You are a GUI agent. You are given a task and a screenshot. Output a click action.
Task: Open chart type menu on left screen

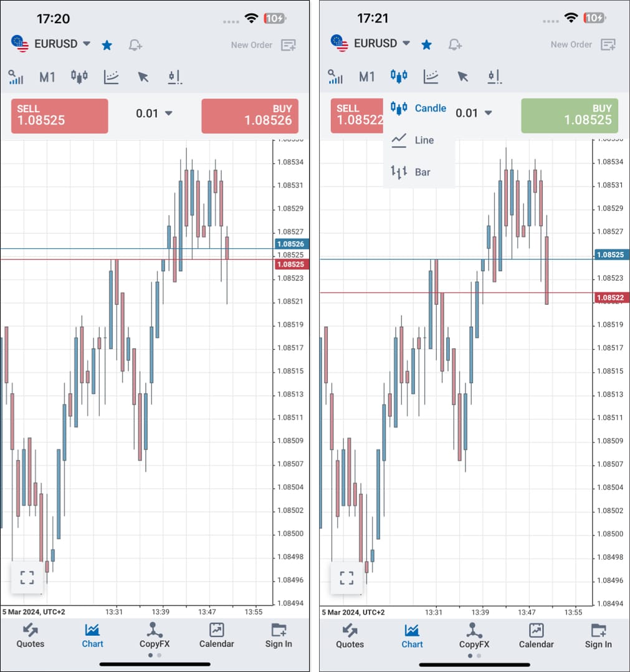(x=79, y=77)
